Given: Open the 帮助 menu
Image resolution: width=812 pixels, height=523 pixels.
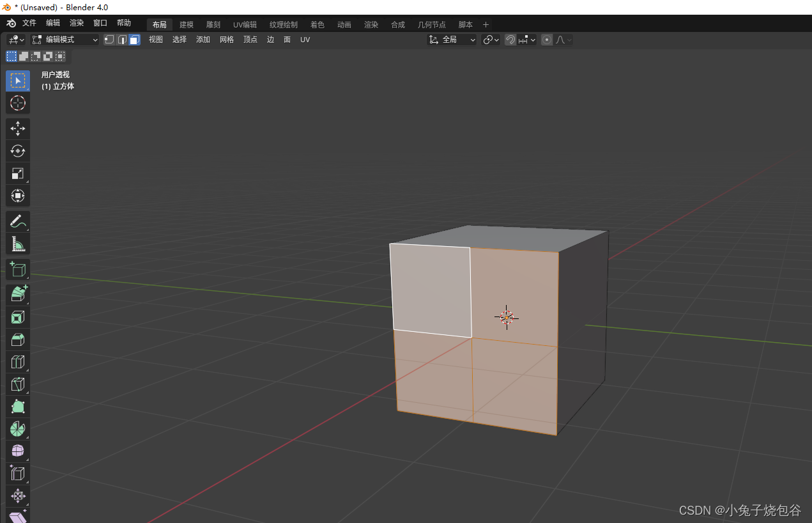Looking at the screenshot, I should pyautogui.click(x=124, y=23).
